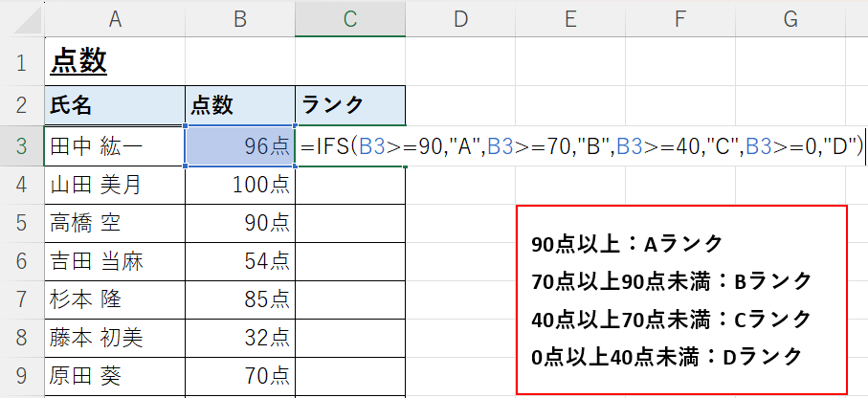Select the cell showing 32点

pyautogui.click(x=239, y=339)
